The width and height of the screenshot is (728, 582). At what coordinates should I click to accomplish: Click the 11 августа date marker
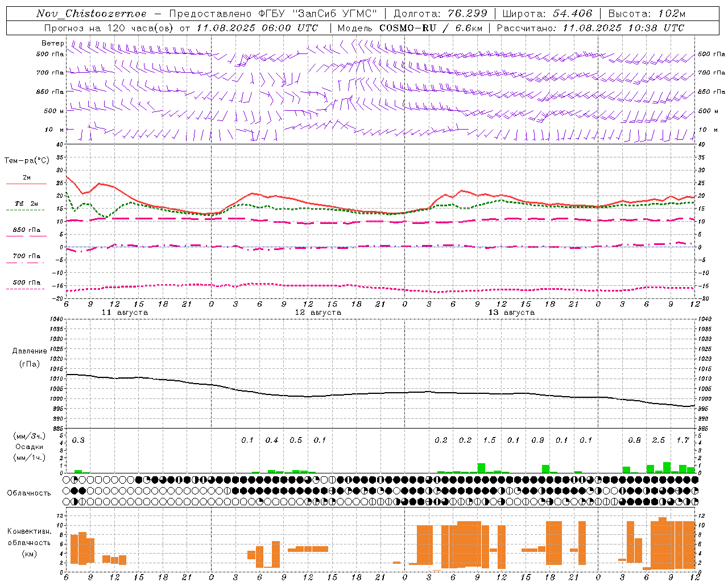click(125, 313)
